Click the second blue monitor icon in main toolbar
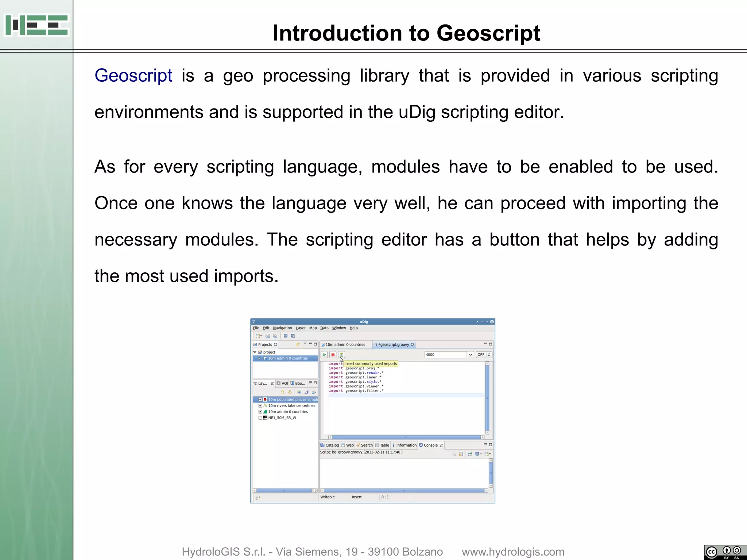This screenshot has height=560, width=747. [293, 336]
